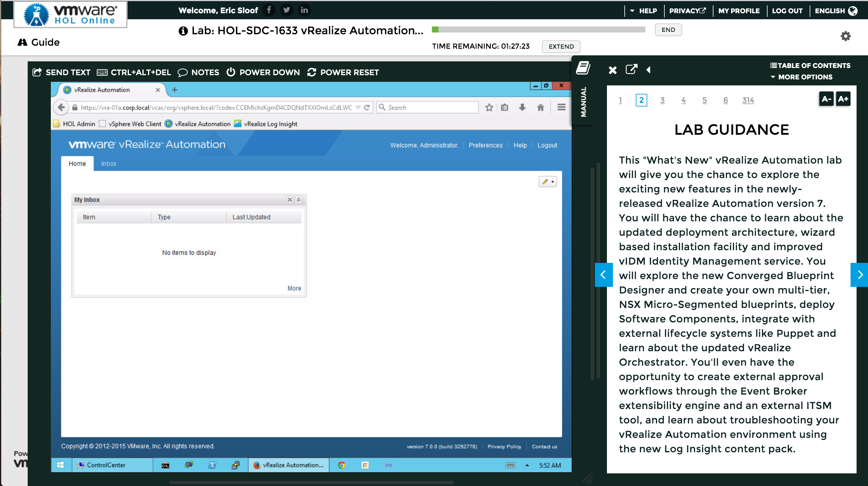Close the manual panel with X

613,70
